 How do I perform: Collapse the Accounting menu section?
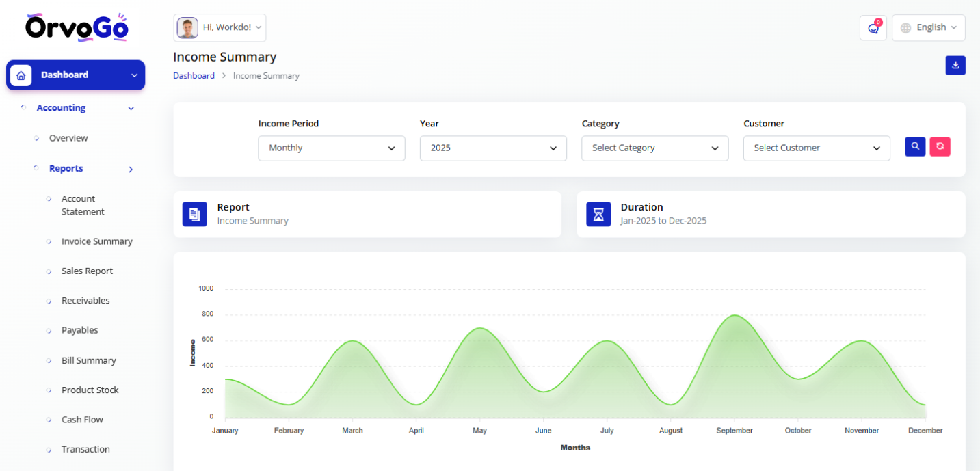click(131, 108)
